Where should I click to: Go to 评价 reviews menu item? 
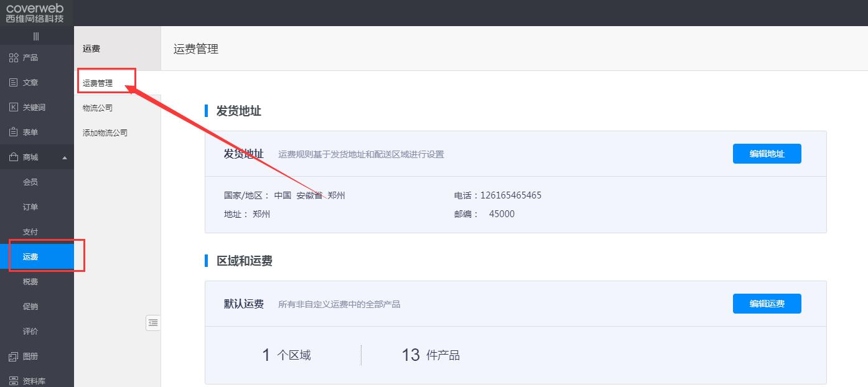(30, 332)
